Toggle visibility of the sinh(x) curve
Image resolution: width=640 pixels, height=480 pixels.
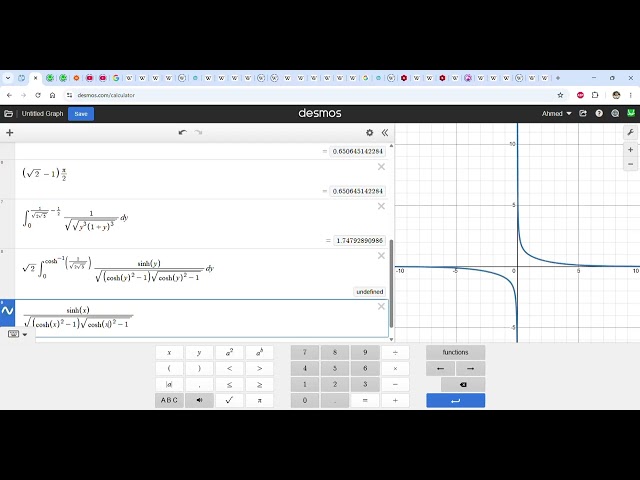(7, 311)
